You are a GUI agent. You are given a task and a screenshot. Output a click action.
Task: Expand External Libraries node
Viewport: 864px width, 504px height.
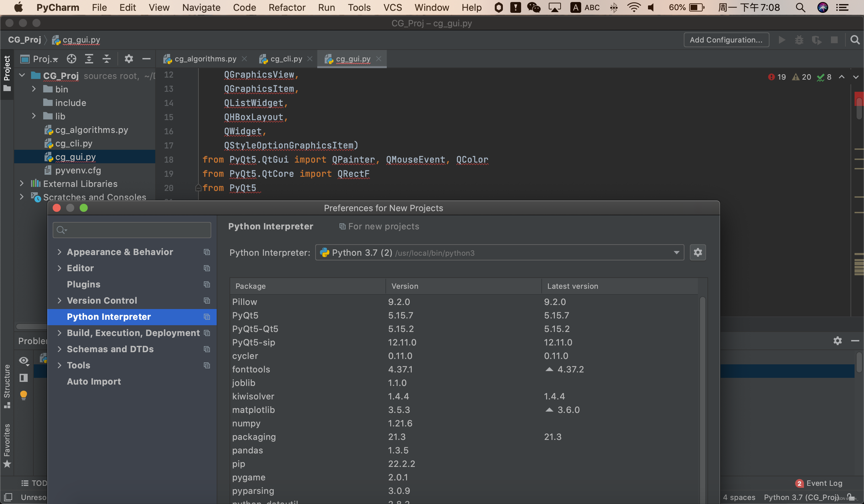coord(22,184)
